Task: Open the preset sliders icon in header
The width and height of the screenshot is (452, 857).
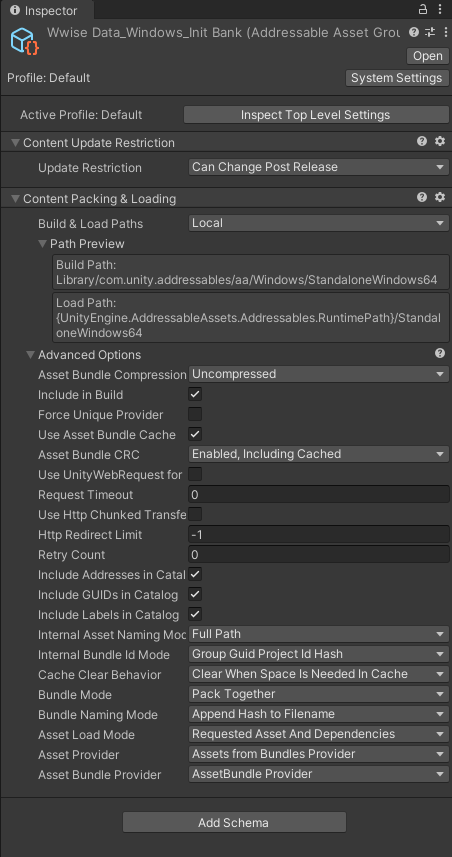Action: 429,32
